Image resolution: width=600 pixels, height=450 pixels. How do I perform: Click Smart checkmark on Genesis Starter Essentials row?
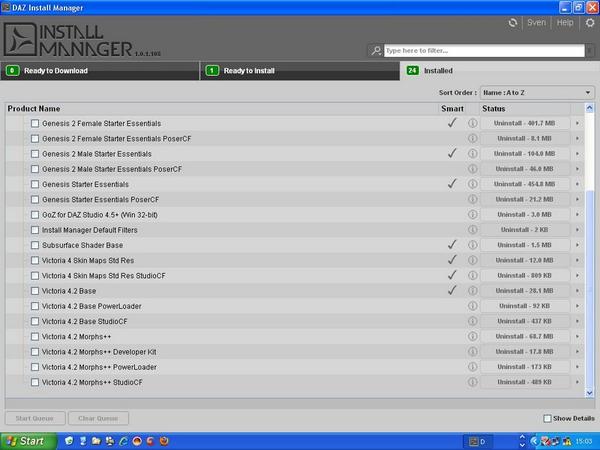(452, 184)
